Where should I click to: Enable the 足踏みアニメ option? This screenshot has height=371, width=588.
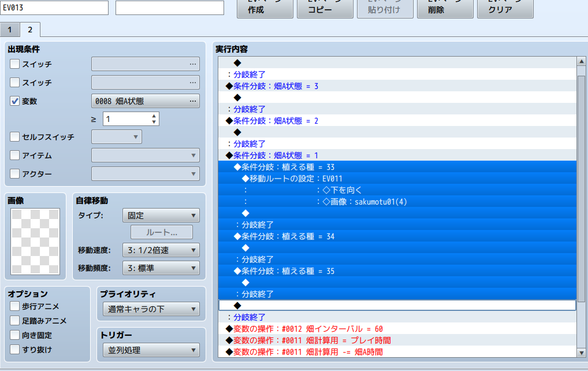(x=14, y=320)
